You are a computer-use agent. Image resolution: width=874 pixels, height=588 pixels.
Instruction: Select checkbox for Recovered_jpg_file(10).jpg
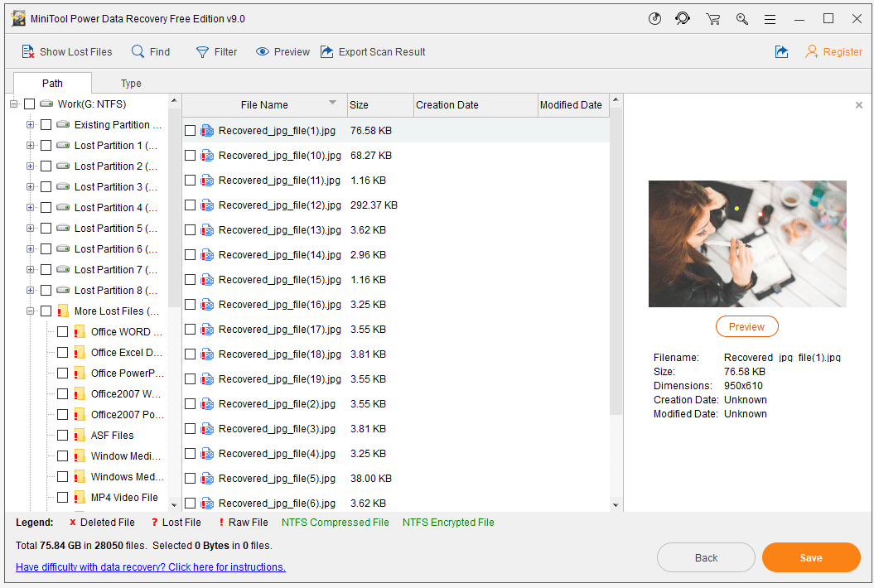190,156
